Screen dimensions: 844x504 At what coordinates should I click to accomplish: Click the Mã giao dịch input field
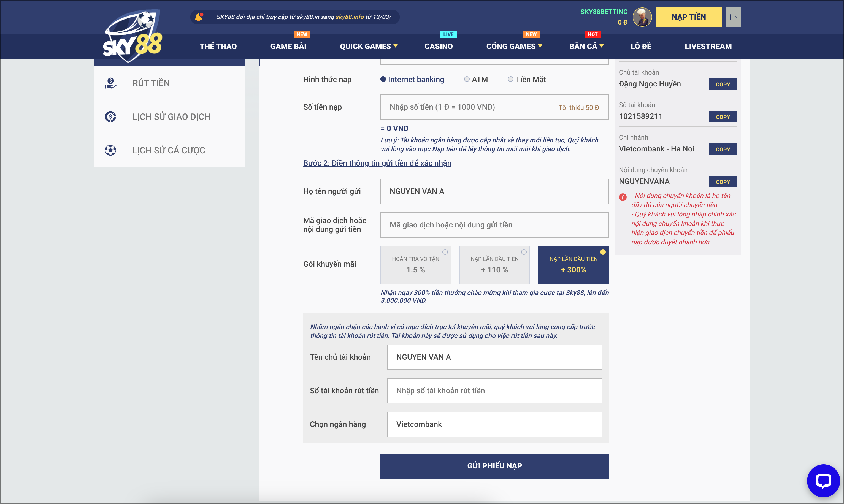coord(494,225)
